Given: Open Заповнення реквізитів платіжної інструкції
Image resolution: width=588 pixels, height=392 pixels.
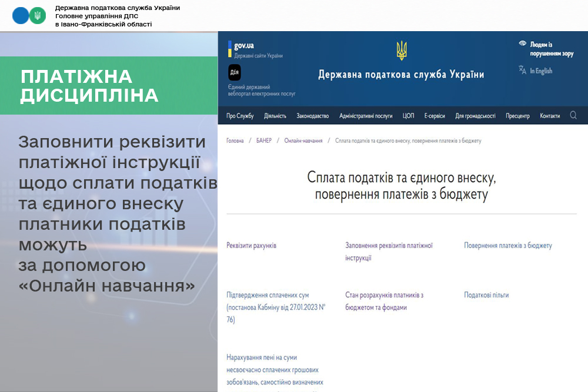Looking at the screenshot, I should click(389, 251).
